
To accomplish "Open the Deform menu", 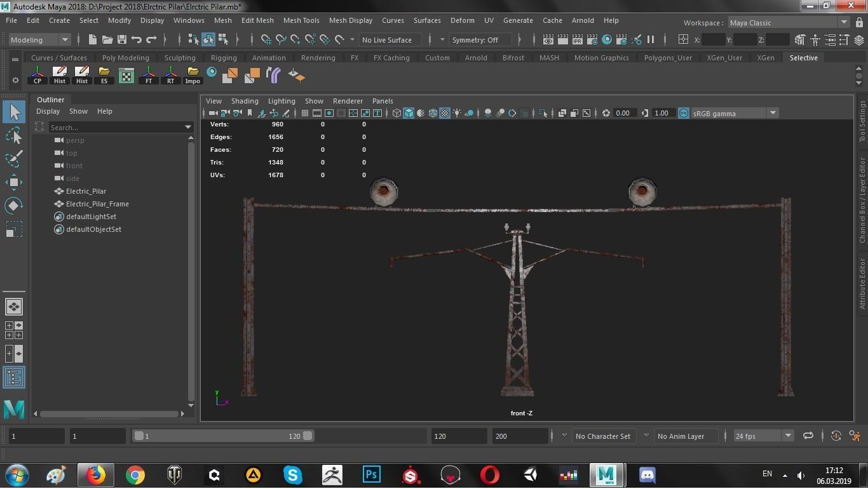I will pyautogui.click(x=462, y=20).
